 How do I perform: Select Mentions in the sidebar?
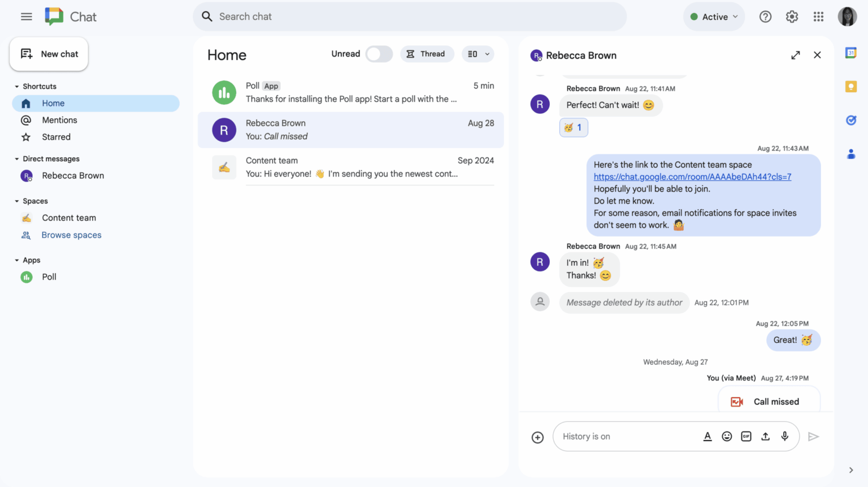59,120
